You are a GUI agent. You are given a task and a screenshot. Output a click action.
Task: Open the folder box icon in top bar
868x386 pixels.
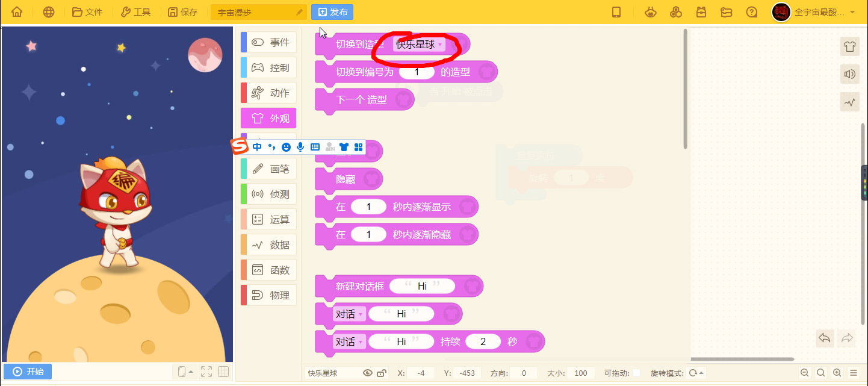coord(727,12)
